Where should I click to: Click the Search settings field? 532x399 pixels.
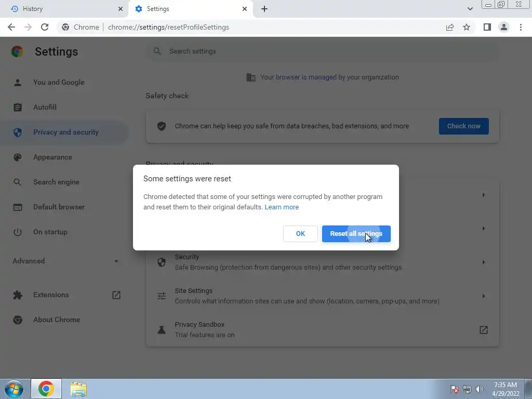click(322, 51)
